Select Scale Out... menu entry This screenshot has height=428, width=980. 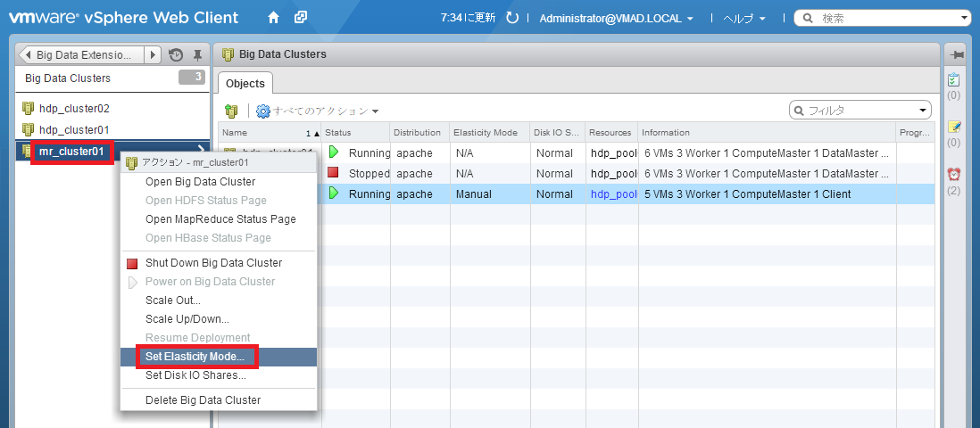[173, 300]
